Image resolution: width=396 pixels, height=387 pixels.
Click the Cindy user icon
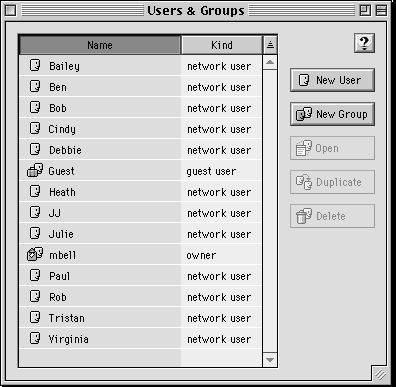click(35, 128)
